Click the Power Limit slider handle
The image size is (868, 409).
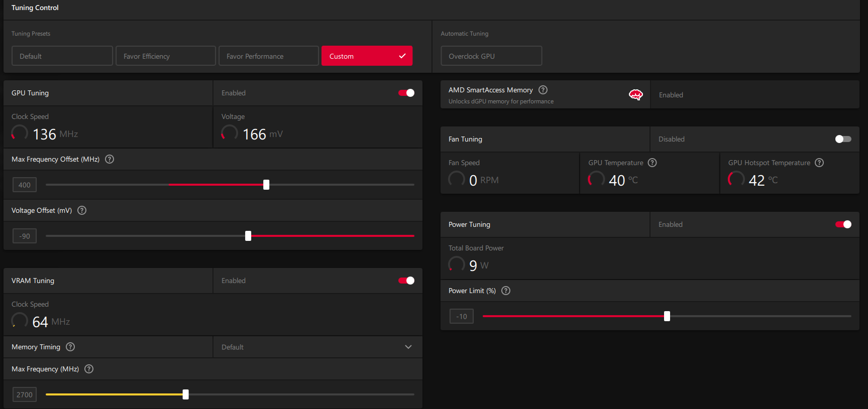pyautogui.click(x=667, y=316)
